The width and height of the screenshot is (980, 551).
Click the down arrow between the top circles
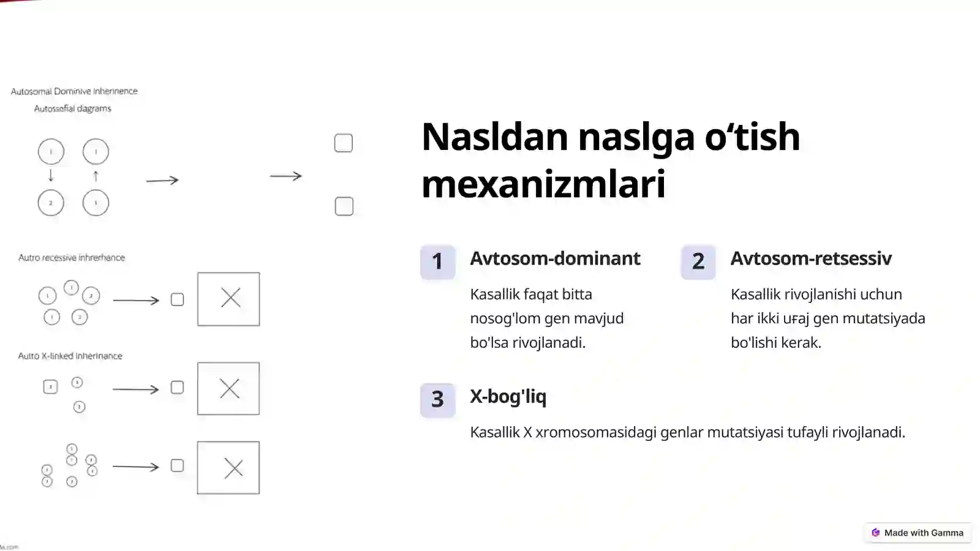click(x=51, y=176)
